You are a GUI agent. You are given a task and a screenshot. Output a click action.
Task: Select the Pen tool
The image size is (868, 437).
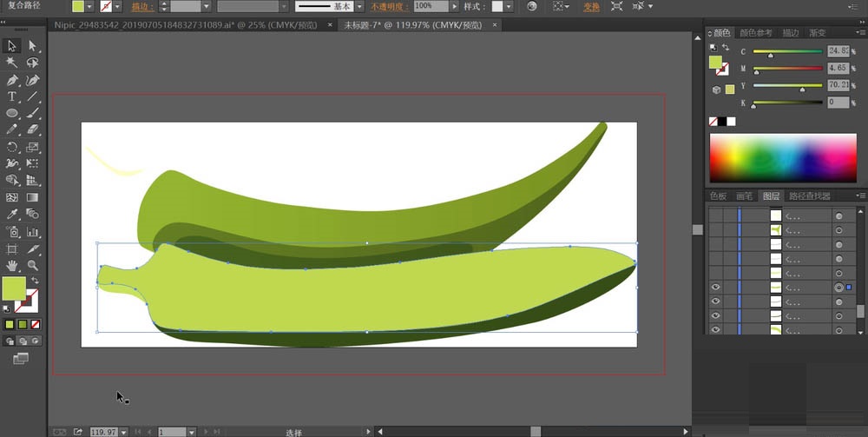(x=12, y=80)
